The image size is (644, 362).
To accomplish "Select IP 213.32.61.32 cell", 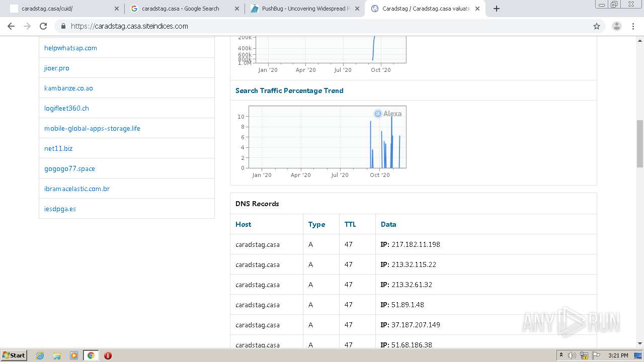I will tap(486, 285).
